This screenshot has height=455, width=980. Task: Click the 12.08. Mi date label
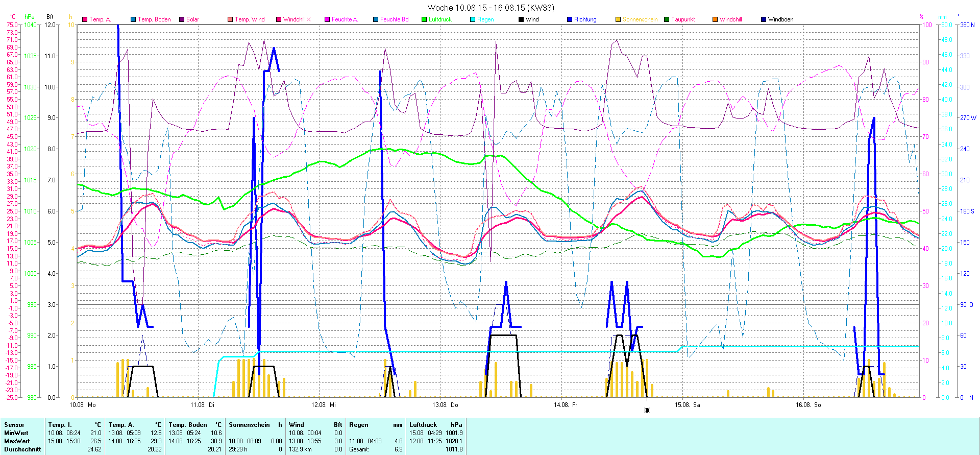click(324, 405)
